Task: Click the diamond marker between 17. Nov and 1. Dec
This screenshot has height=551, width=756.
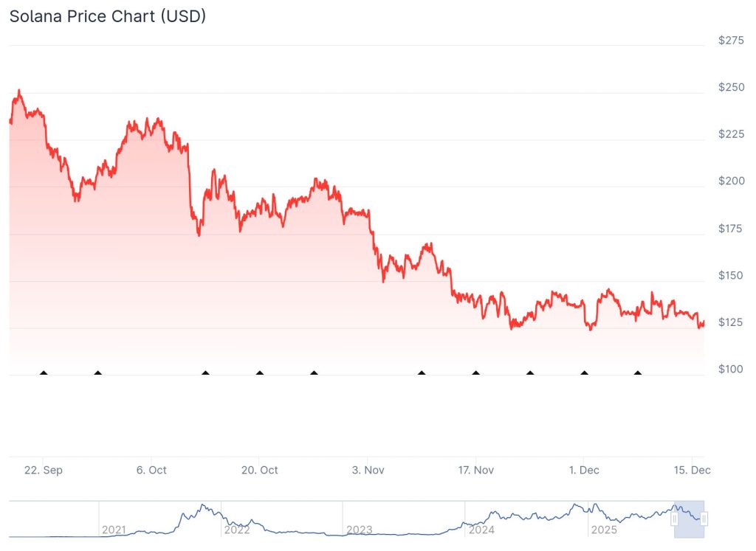Action: click(x=530, y=373)
